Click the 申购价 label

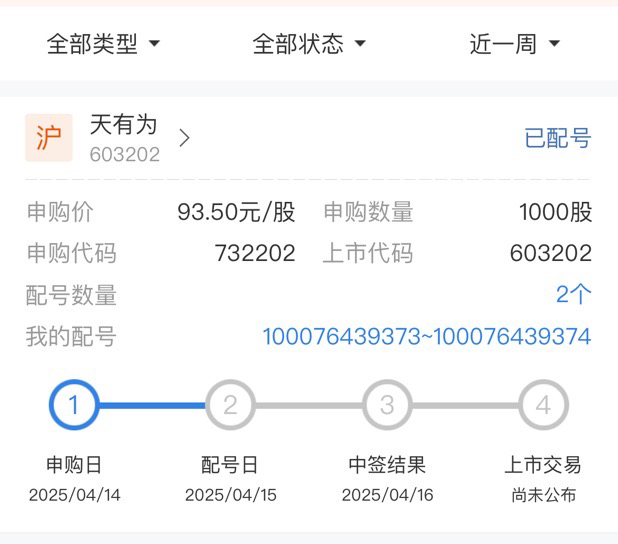60,212
